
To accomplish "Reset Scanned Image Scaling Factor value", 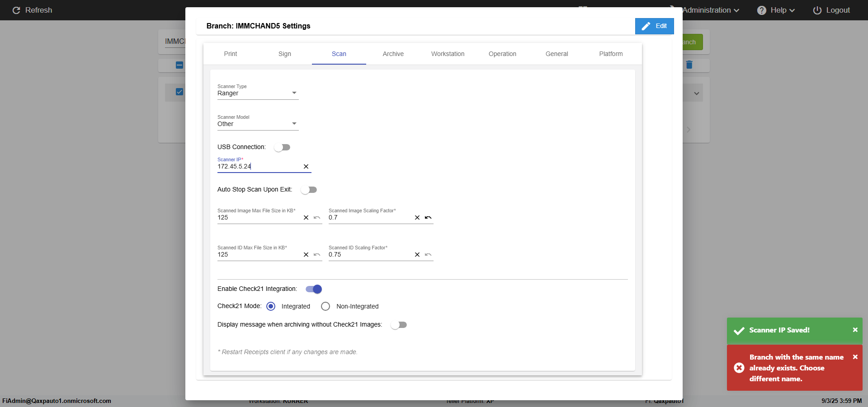I will pos(428,218).
